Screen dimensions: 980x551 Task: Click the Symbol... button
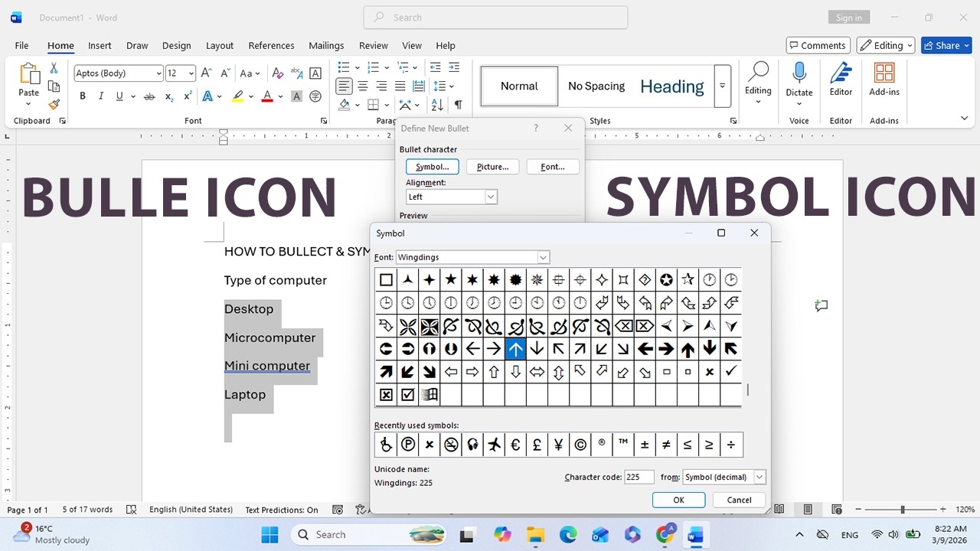[432, 167]
